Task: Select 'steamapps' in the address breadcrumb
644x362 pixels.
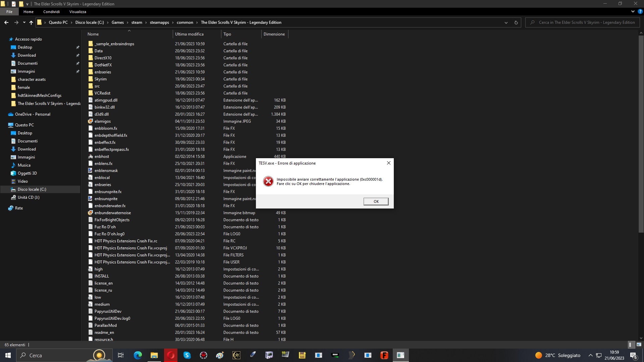Action: pos(159,22)
